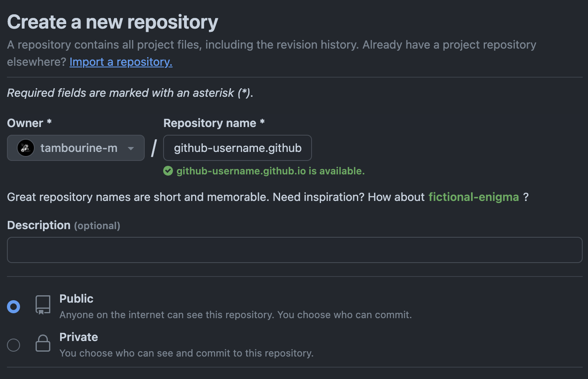The height and width of the screenshot is (379, 588).
Task: Use the suggested name fictional-enigma
Action: coord(474,197)
